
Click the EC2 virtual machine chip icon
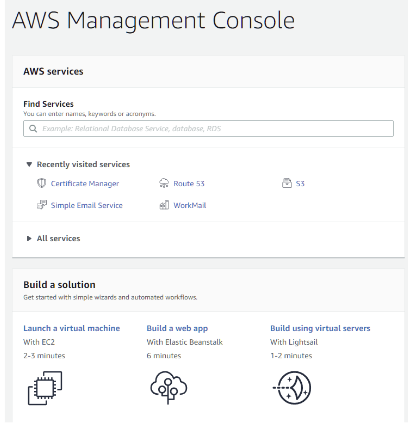point(45,388)
